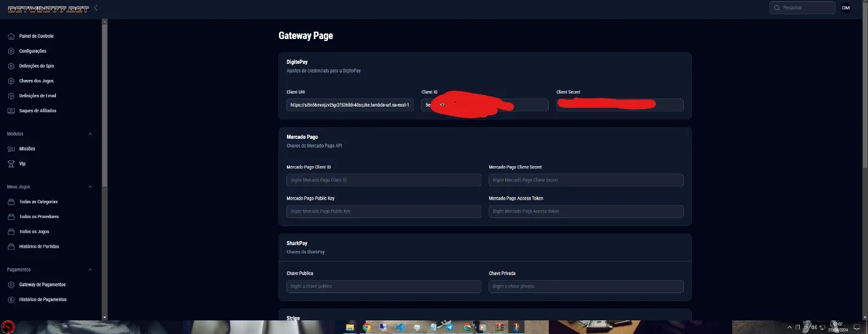
Task: Open File Explorer from the taskbar
Action: 350,327
